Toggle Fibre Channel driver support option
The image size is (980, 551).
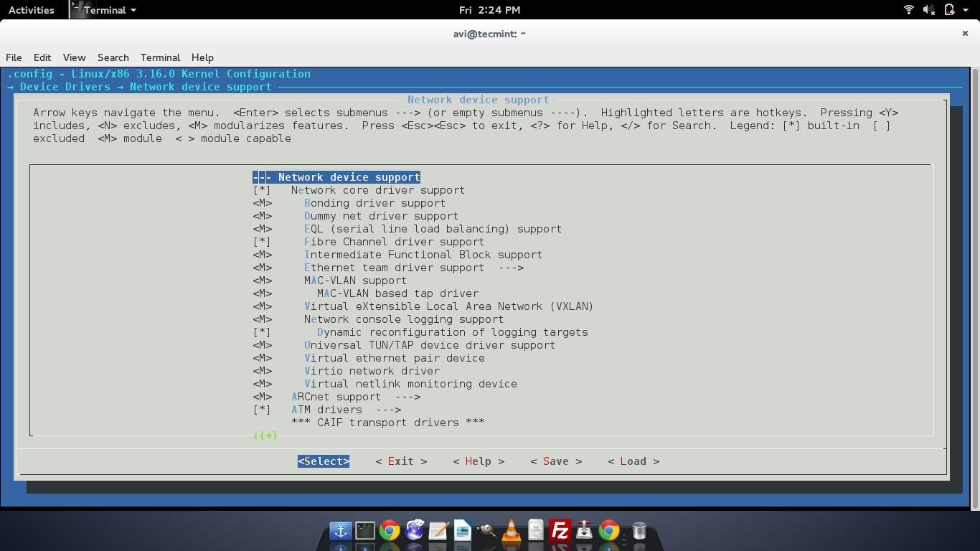(394, 242)
